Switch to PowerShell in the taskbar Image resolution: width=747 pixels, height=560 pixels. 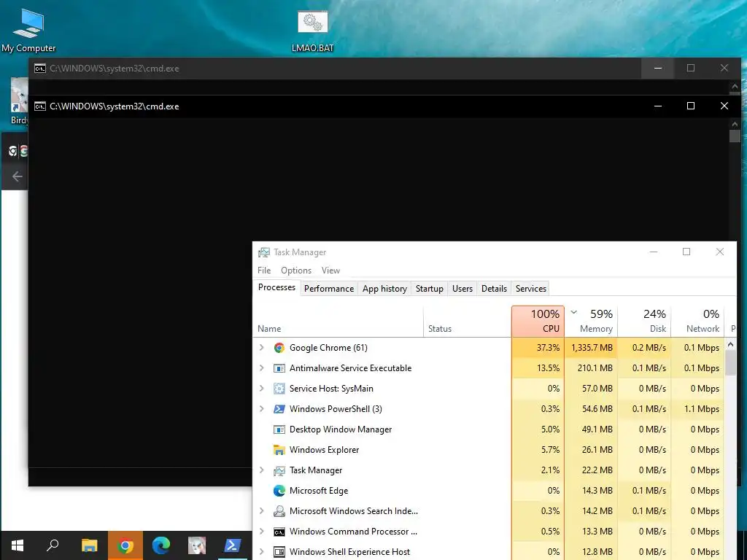click(x=233, y=545)
